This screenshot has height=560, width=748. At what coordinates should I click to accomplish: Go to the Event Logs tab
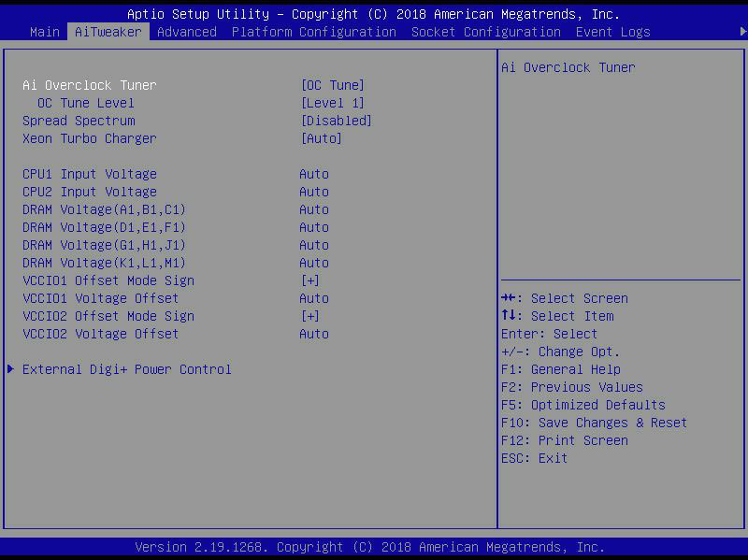(x=612, y=32)
